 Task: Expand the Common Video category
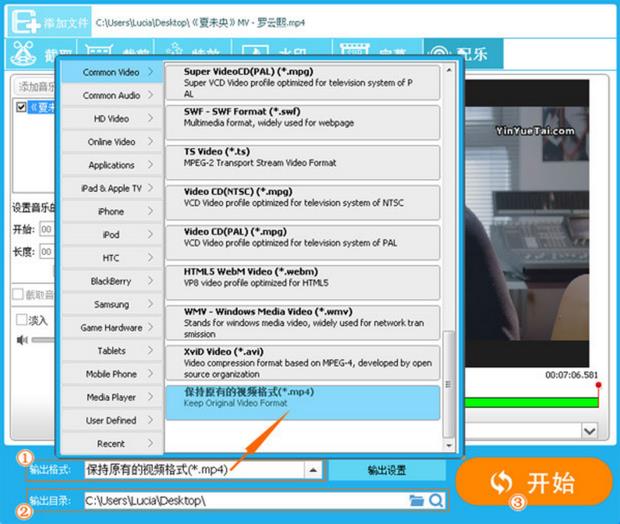[111, 72]
